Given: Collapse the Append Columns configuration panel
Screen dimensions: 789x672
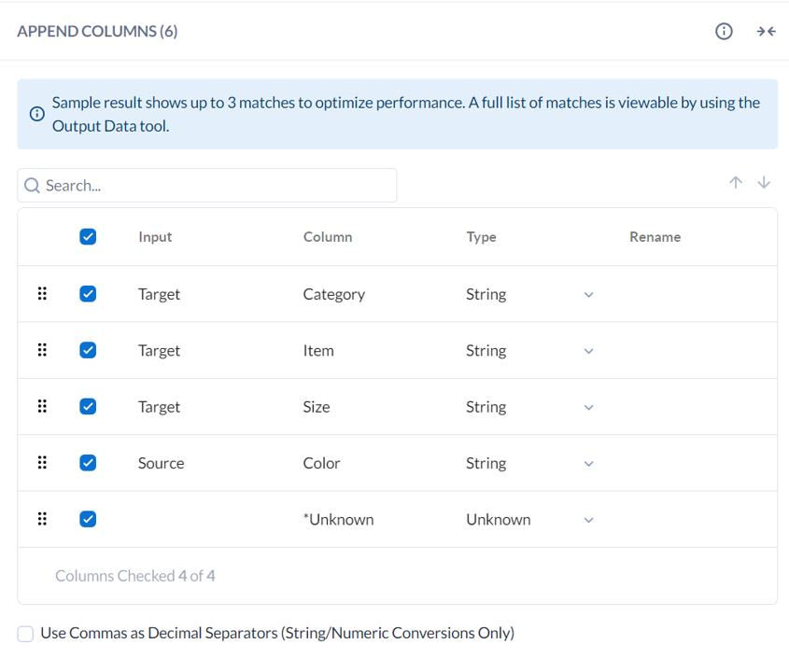Looking at the screenshot, I should [766, 31].
